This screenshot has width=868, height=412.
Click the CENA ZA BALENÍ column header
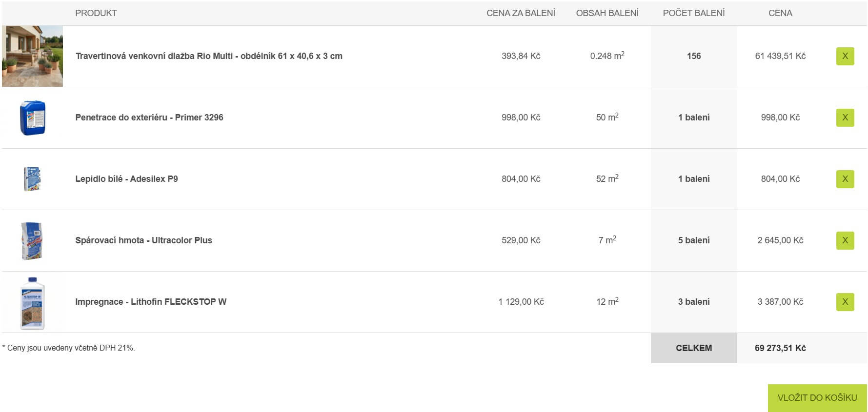point(521,13)
